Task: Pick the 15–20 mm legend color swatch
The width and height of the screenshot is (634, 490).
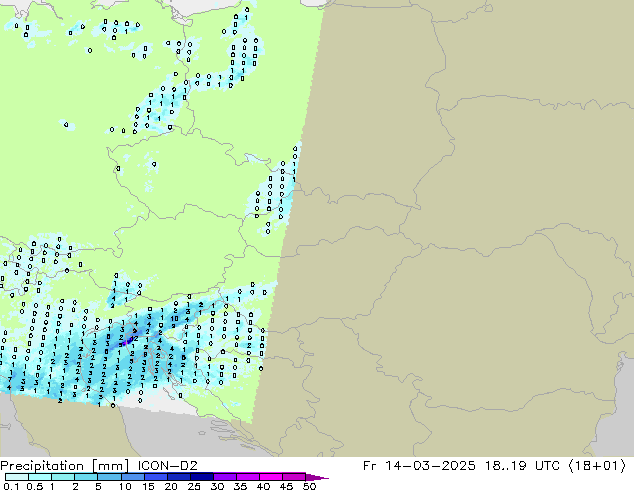Action: 155,477
